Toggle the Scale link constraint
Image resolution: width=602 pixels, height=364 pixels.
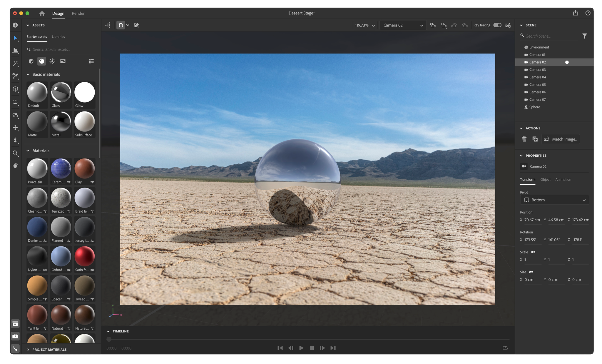tap(533, 252)
